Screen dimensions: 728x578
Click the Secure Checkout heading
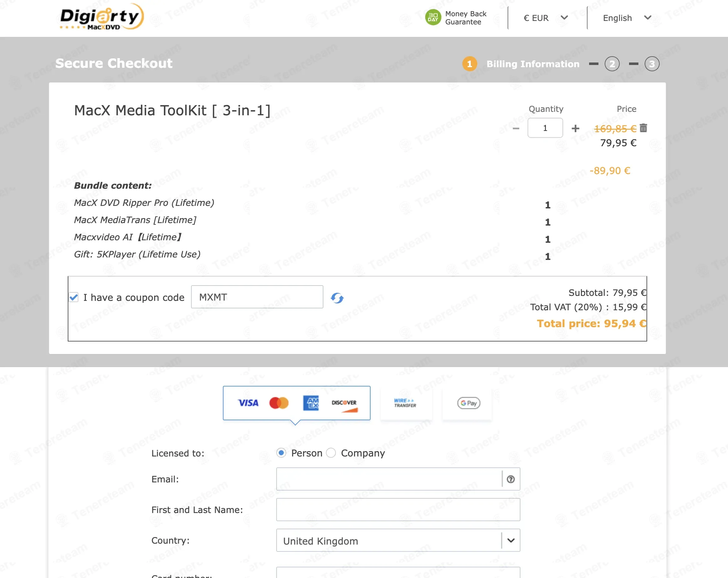tap(114, 63)
